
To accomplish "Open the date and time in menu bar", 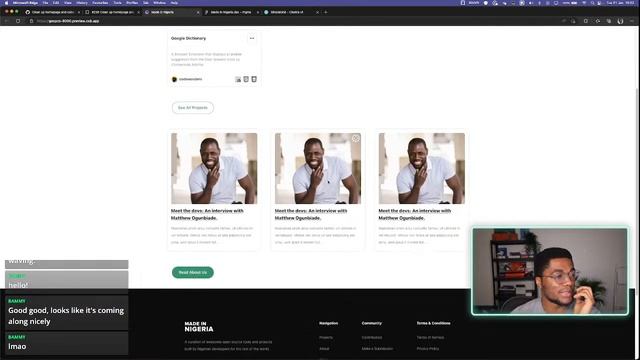I will [620, 3].
